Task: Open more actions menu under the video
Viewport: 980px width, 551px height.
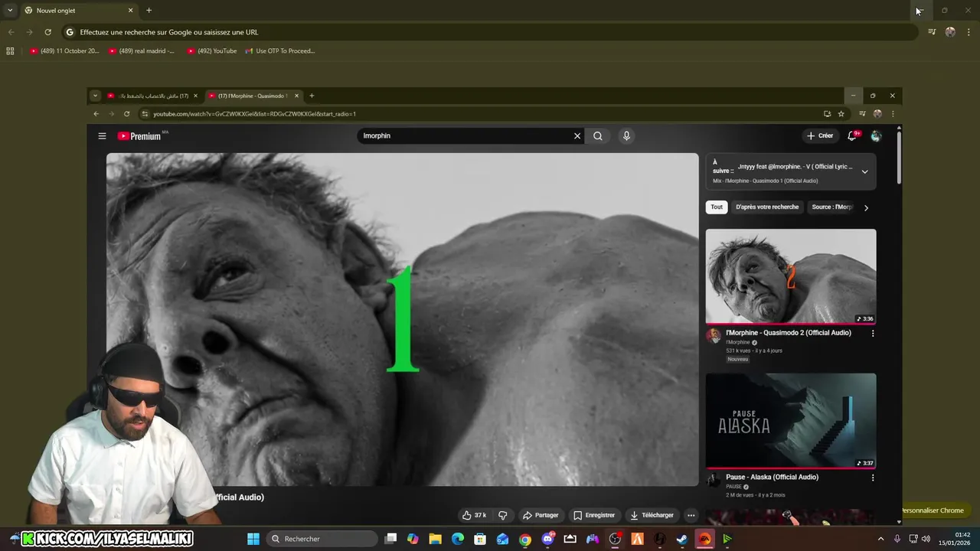Action: point(691,515)
